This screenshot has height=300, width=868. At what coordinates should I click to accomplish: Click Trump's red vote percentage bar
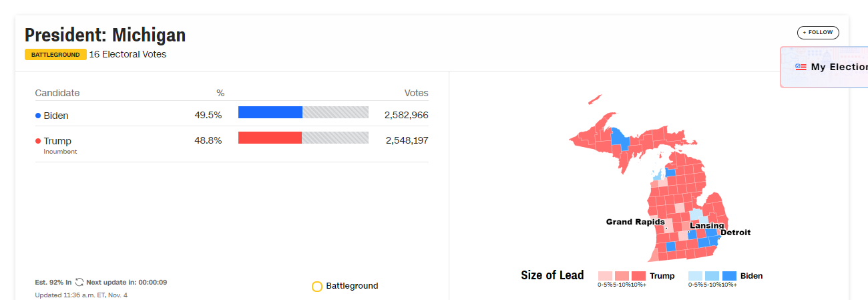(x=270, y=138)
